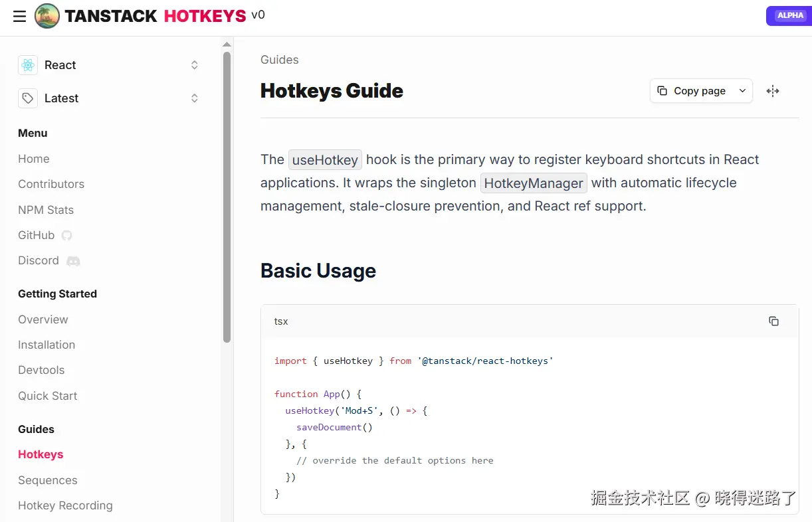Open the Hotkey Recording guide
This screenshot has width=812, height=522.
(65, 505)
